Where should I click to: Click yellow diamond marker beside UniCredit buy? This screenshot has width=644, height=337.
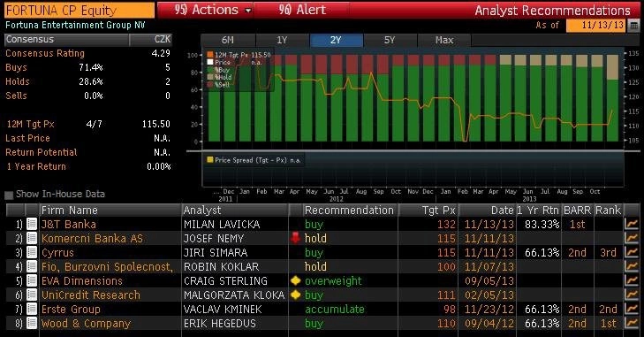(x=295, y=295)
